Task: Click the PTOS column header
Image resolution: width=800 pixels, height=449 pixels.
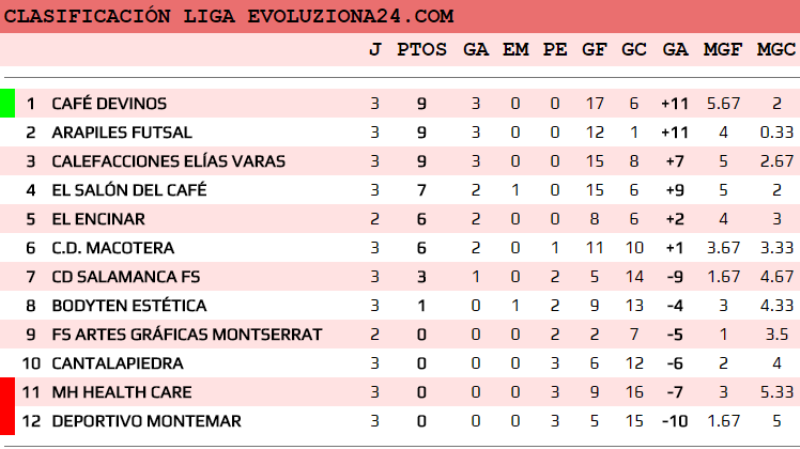Action: pyautogui.click(x=422, y=50)
